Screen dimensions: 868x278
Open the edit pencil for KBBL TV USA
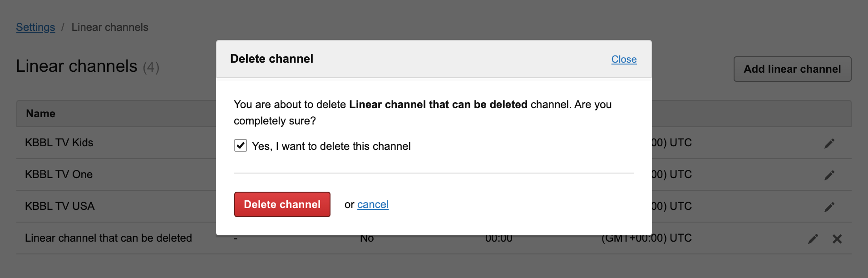(x=829, y=207)
